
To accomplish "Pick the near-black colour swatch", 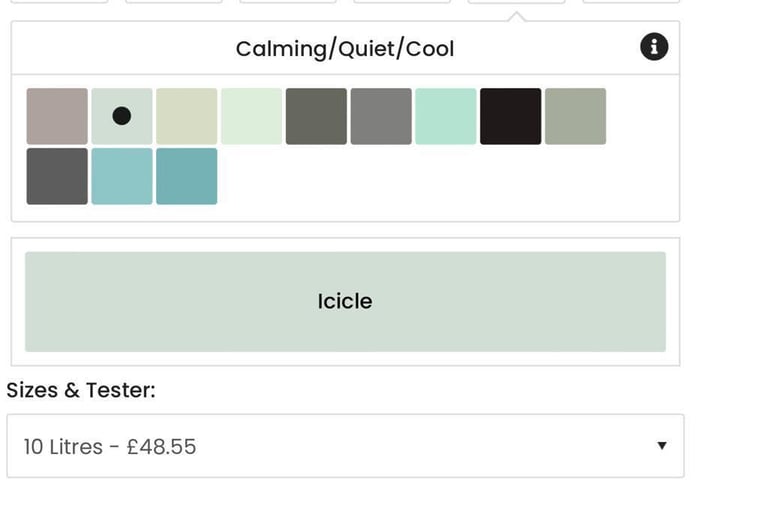I will (510, 117).
